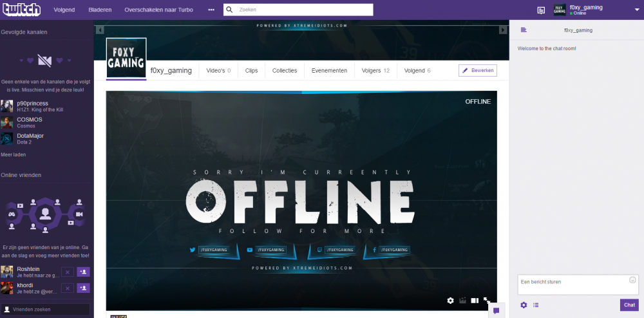
Task: Click banner next arrow
Action: (x=503, y=30)
